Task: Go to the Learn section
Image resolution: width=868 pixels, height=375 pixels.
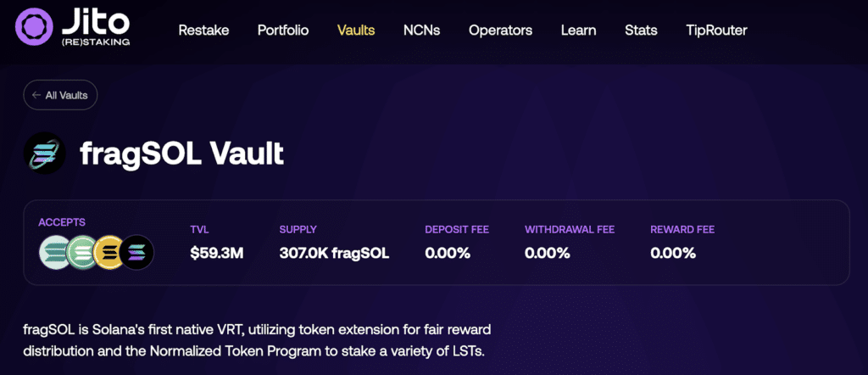Action: (579, 31)
